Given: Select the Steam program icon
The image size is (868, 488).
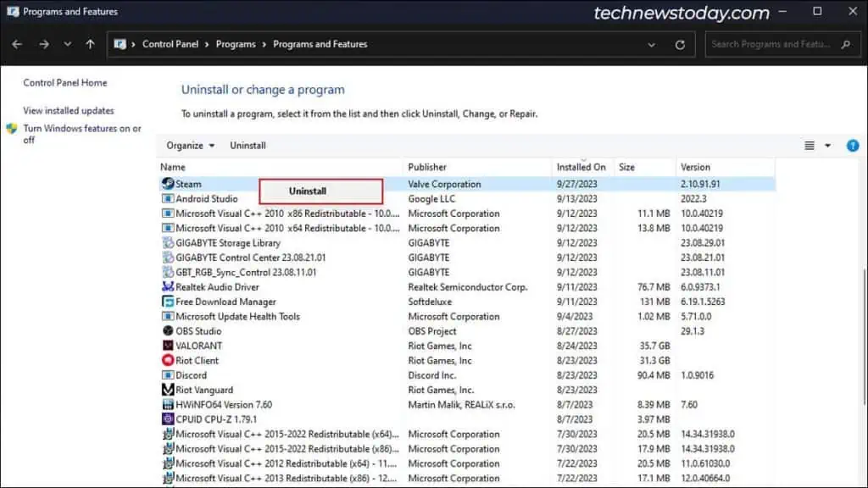Looking at the screenshot, I should 167,184.
